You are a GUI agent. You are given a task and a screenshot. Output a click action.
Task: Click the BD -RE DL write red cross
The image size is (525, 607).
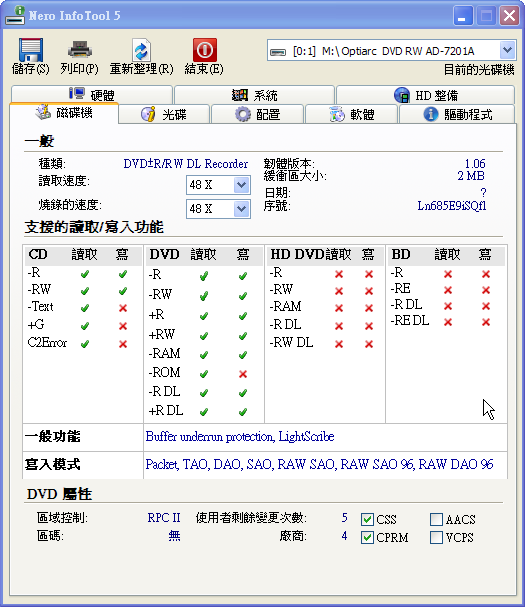tap(486, 322)
